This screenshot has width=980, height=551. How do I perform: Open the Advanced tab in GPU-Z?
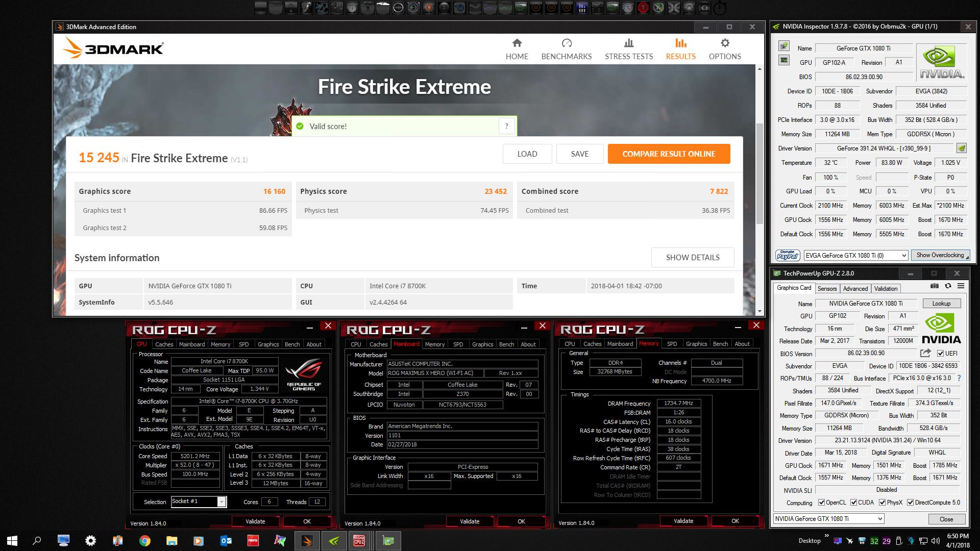(x=855, y=288)
